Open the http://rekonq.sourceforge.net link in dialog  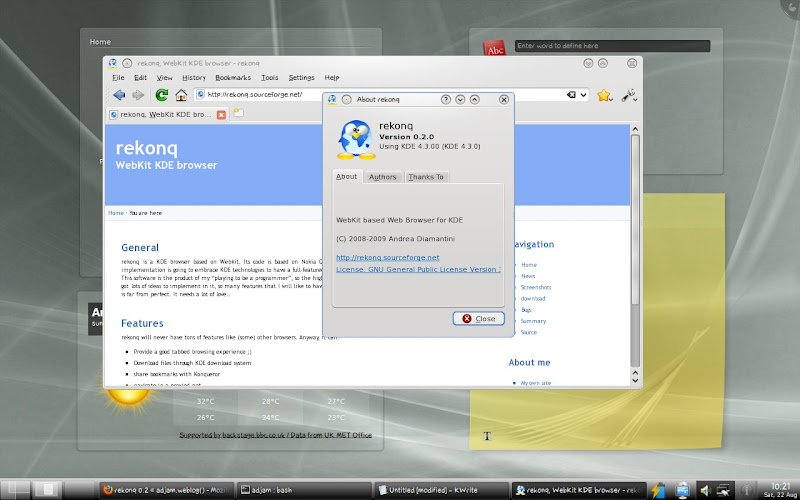(x=387, y=258)
